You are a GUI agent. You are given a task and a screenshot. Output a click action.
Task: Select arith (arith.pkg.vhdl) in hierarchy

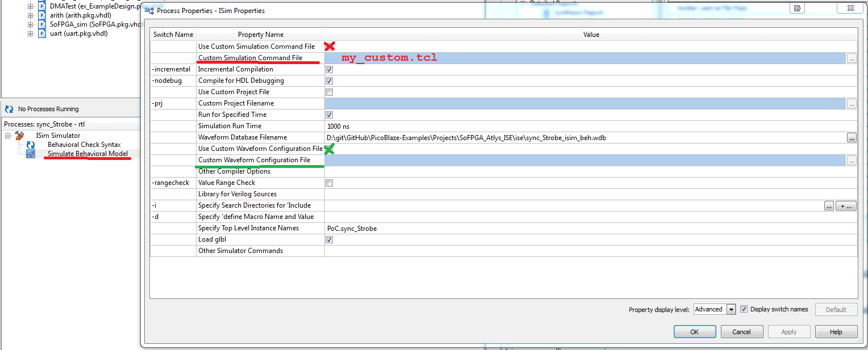pos(81,15)
